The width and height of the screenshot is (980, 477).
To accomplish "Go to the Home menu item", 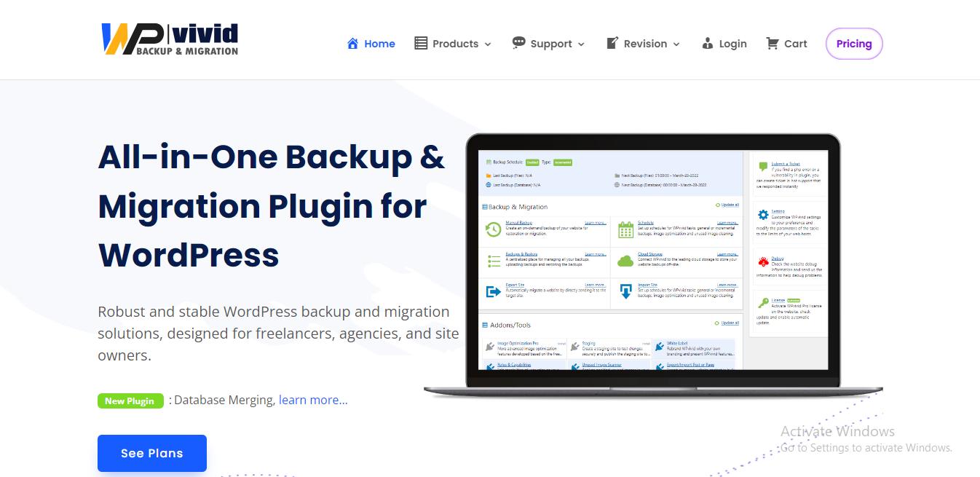I will click(x=379, y=44).
